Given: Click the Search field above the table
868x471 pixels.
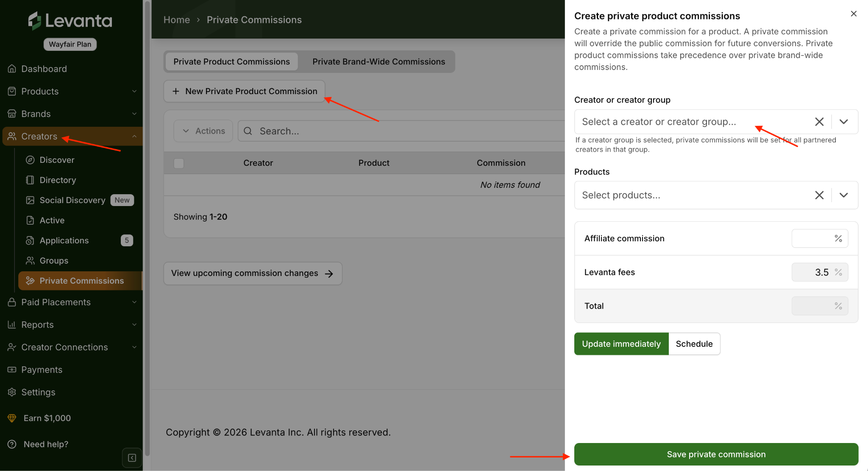Looking at the screenshot, I should coord(401,131).
